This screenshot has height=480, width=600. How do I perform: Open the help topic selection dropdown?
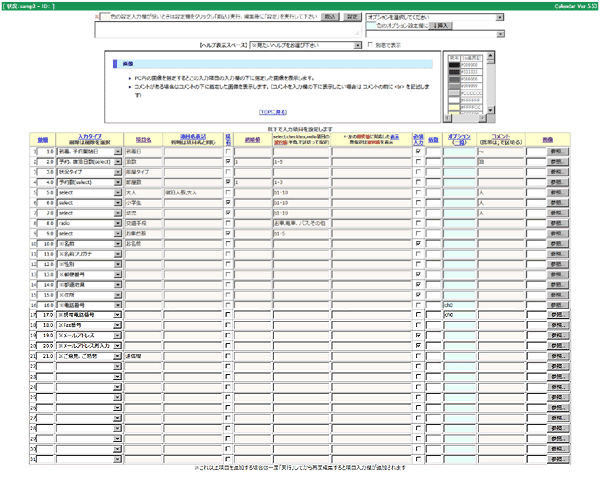[x=305, y=45]
